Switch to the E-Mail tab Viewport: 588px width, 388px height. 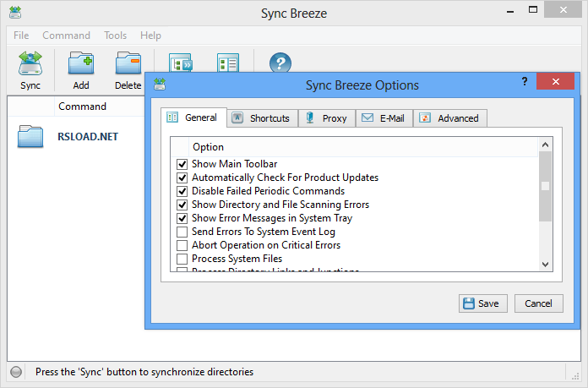pyautogui.click(x=384, y=118)
